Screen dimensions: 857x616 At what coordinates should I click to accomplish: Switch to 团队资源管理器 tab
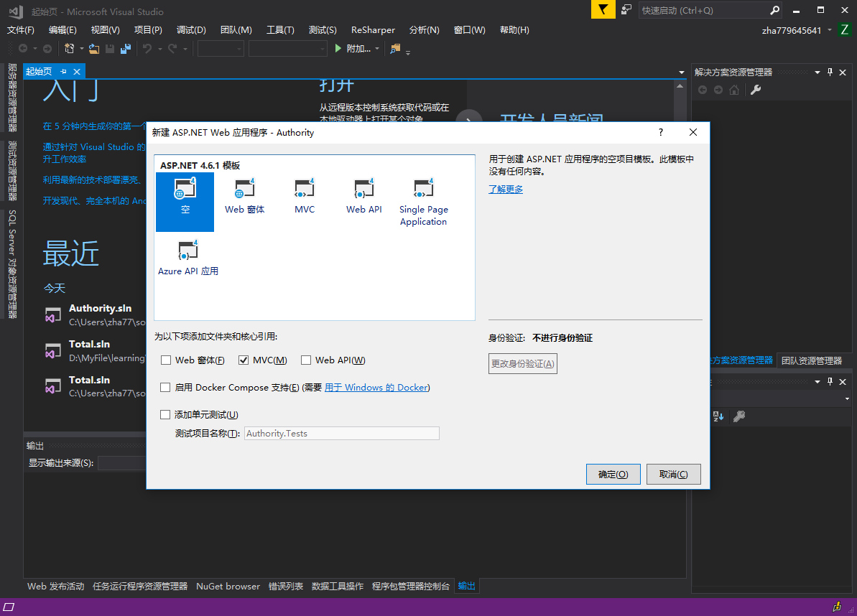812,360
